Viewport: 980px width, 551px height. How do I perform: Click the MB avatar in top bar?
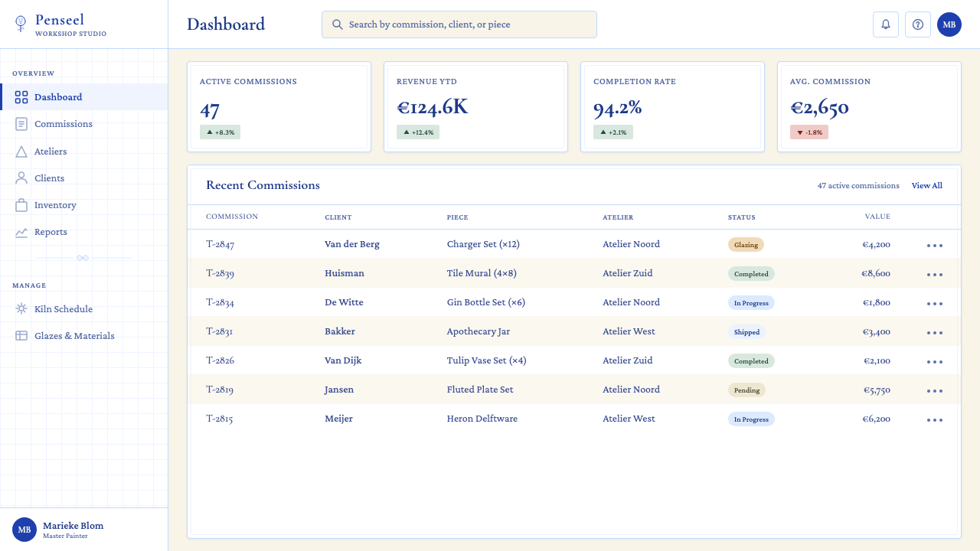(x=949, y=24)
